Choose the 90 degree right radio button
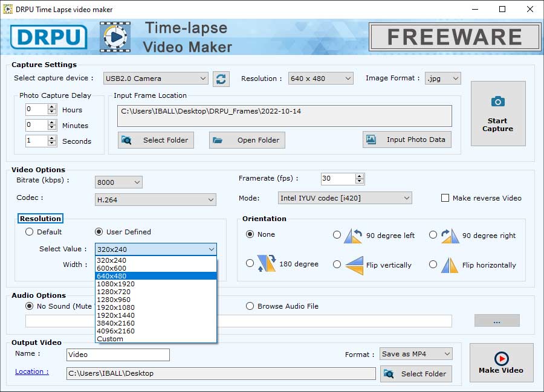This screenshot has height=392, width=544. click(433, 235)
